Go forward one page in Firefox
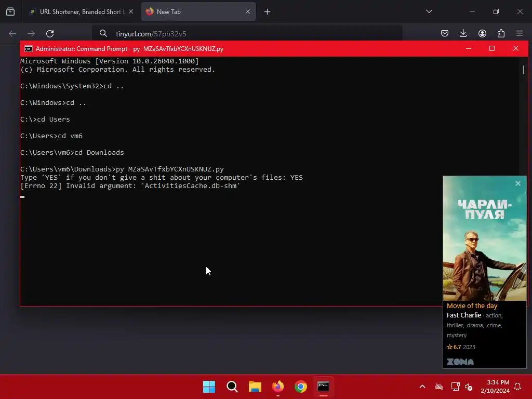Screen dimensions: 532x399 (31, 34)
